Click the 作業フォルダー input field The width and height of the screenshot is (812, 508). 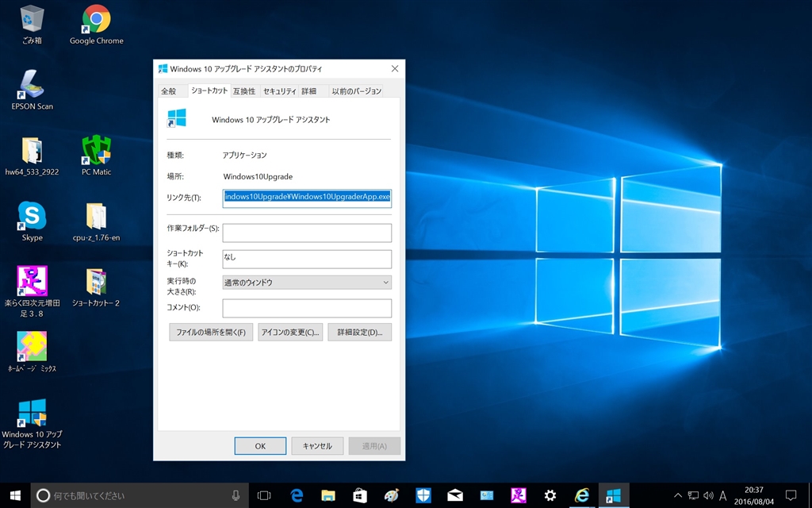[x=307, y=233]
